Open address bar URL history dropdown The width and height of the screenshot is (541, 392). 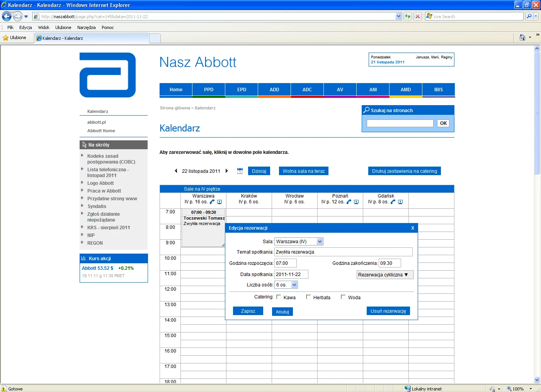coord(399,16)
